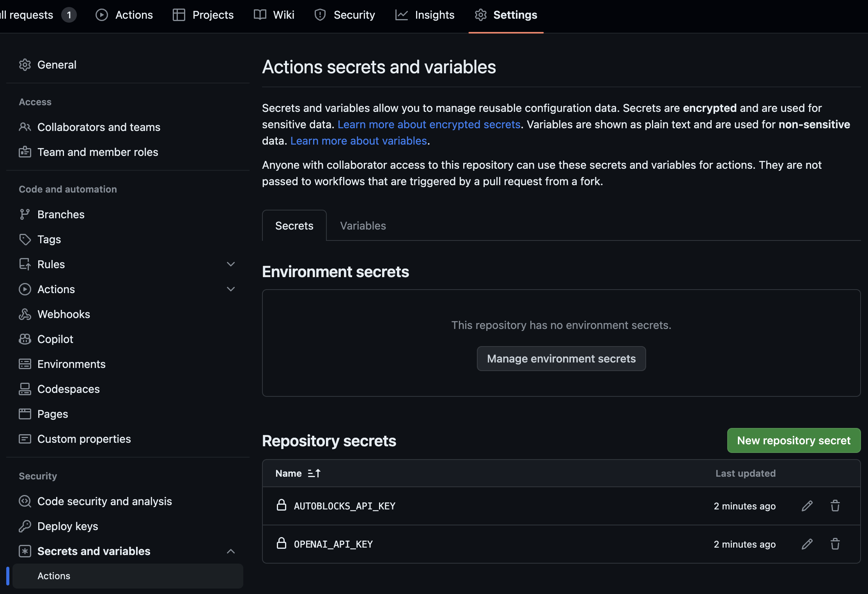Click the delete trash icon for OPENAI_API_KEY

click(x=835, y=544)
